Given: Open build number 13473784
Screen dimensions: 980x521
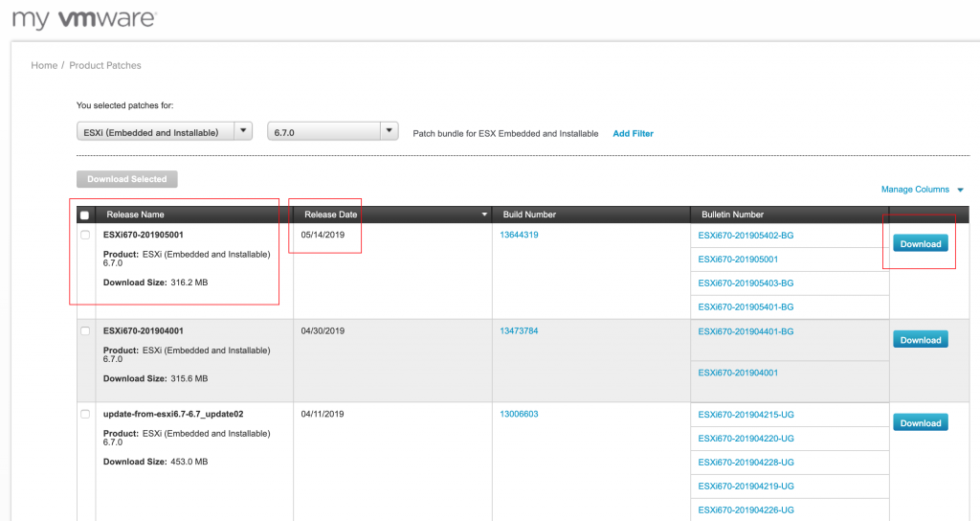Looking at the screenshot, I should [519, 331].
